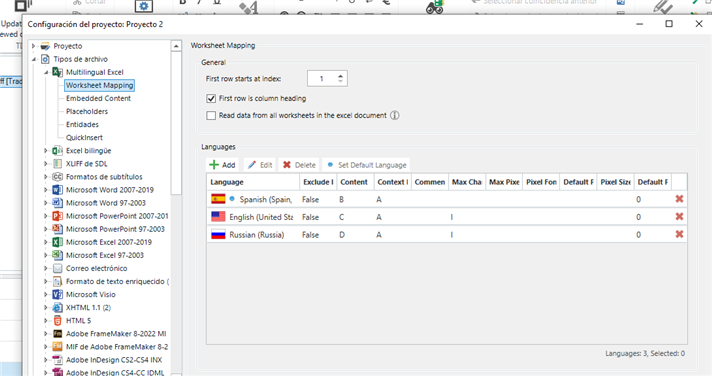Click the Microsoft Word 2007-2019 icon
This screenshot has width=712, height=376.
(x=58, y=190)
